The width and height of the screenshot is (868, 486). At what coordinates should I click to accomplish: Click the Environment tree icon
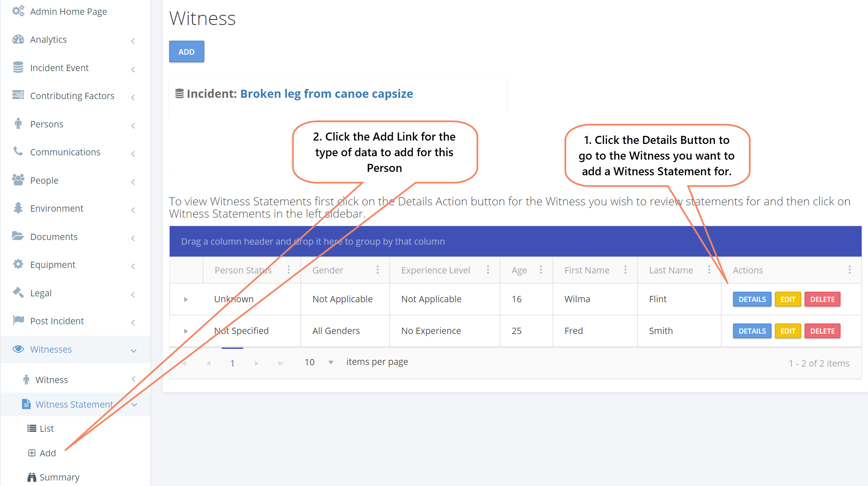point(18,208)
